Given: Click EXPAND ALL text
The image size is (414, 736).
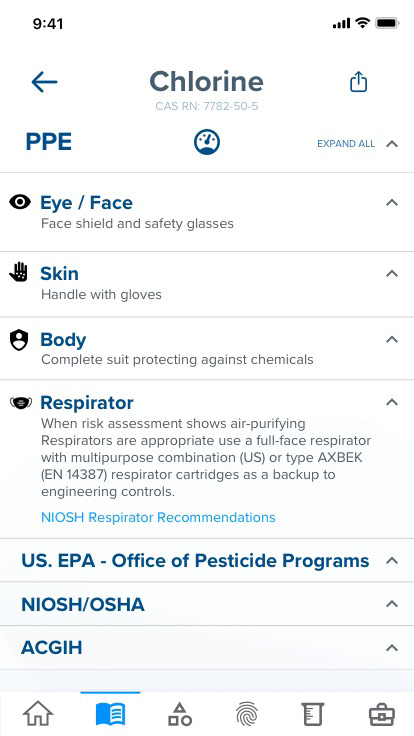Looking at the screenshot, I should [x=346, y=144].
